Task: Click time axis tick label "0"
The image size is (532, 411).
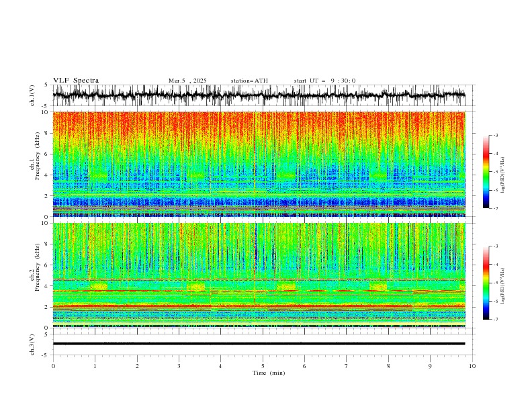Action: click(x=53, y=366)
